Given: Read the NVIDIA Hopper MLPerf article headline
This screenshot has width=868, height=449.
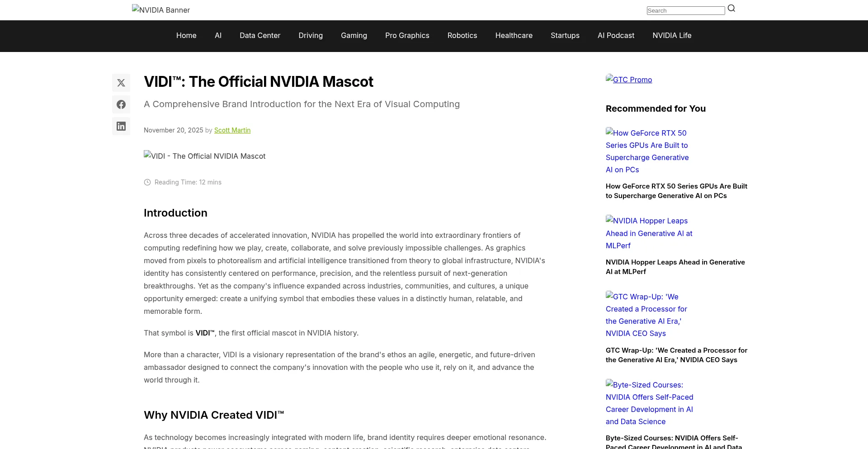Looking at the screenshot, I should (675, 267).
